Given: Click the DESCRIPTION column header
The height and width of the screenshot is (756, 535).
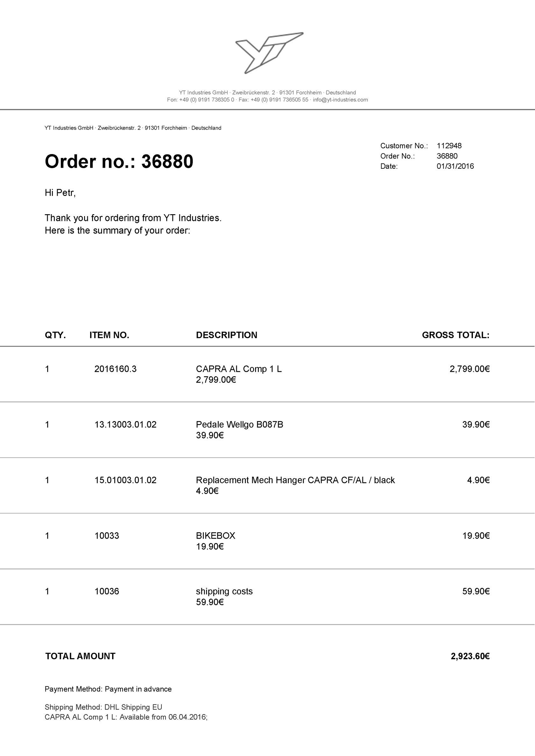Looking at the screenshot, I should [226, 335].
